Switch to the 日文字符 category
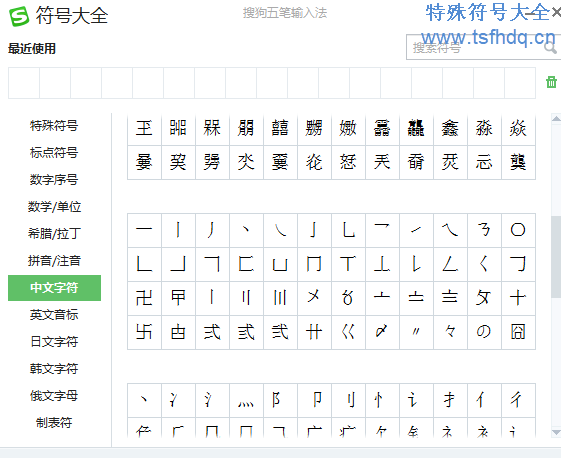Screen dimensions: 561x458 54,342
